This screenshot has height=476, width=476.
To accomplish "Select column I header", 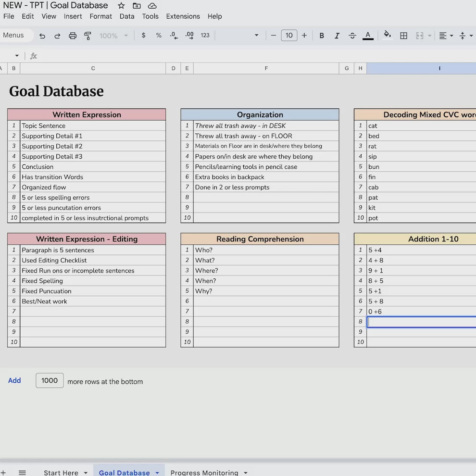I will point(421,68).
